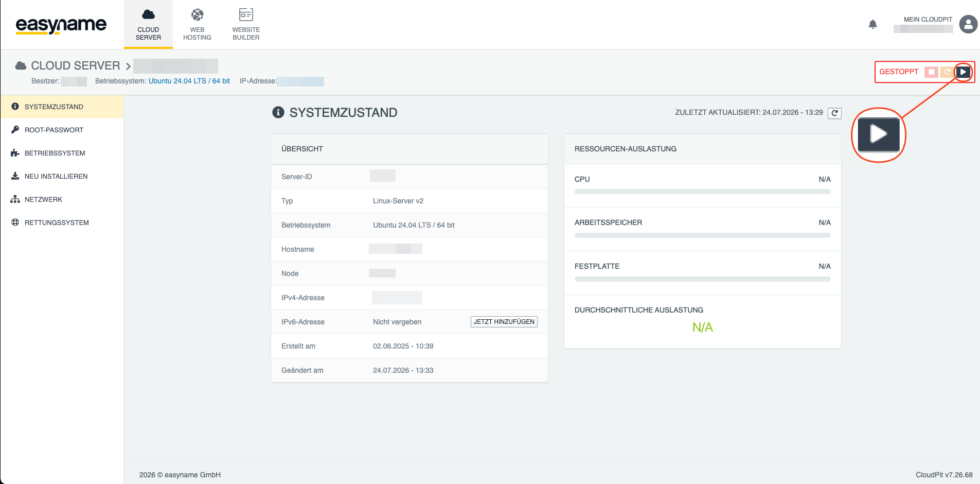The height and width of the screenshot is (484, 980).
Task: Click the info icon beside SYSTEMZUSTAND heading
Action: [x=278, y=112]
